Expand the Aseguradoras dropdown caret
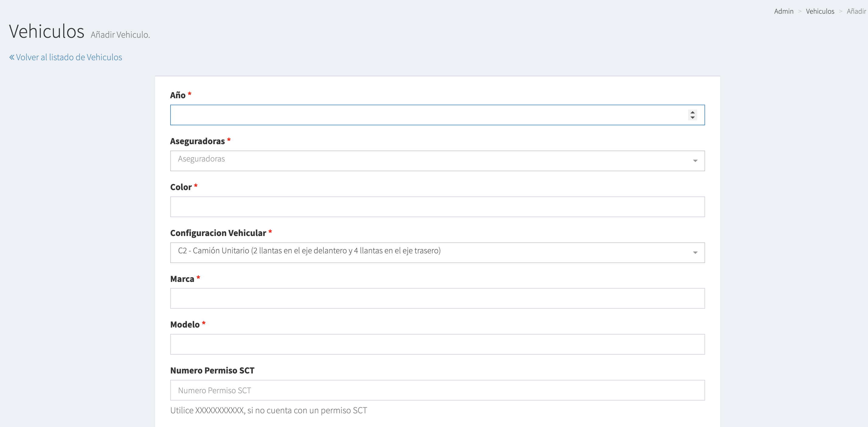The width and height of the screenshot is (868, 427). (695, 161)
